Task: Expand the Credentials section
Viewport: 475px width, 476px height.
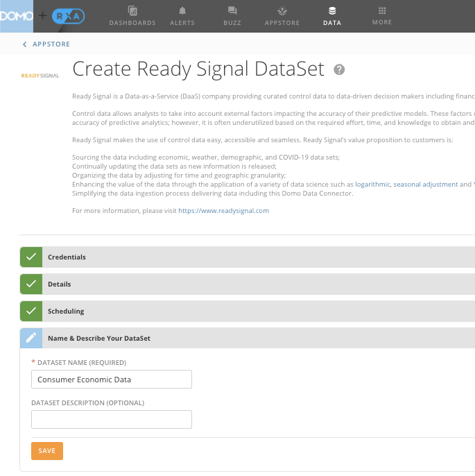Action: pos(67,257)
